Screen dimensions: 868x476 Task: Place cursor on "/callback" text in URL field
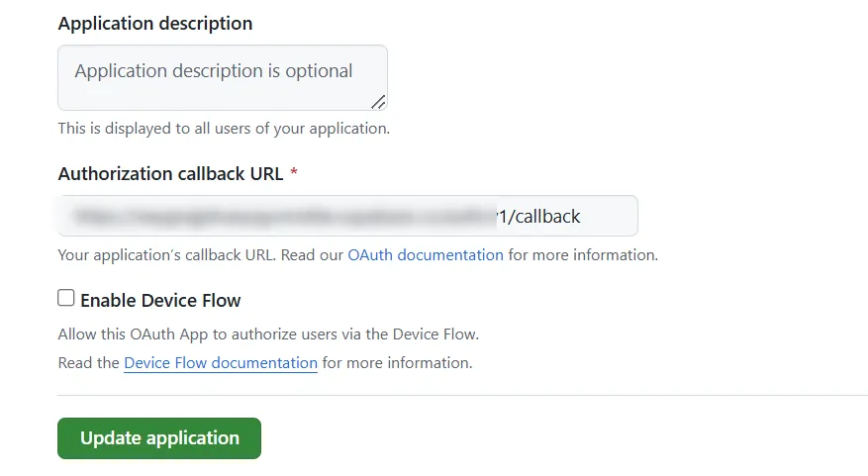547,216
